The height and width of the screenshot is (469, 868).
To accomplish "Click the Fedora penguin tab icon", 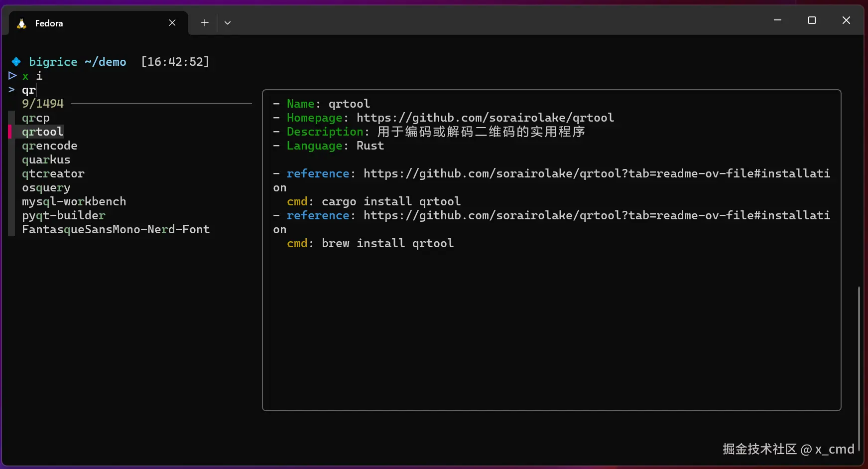I will 21,23.
